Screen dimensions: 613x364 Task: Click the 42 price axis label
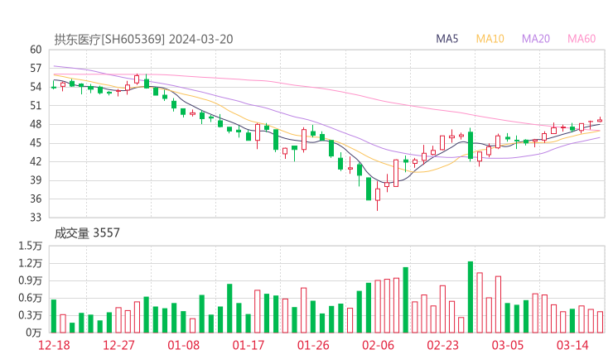pyautogui.click(x=36, y=161)
